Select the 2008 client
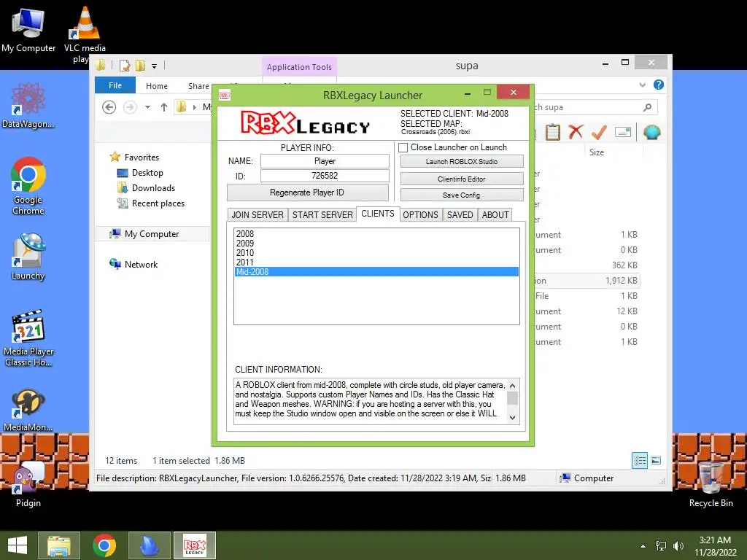The image size is (747, 560). click(x=376, y=234)
